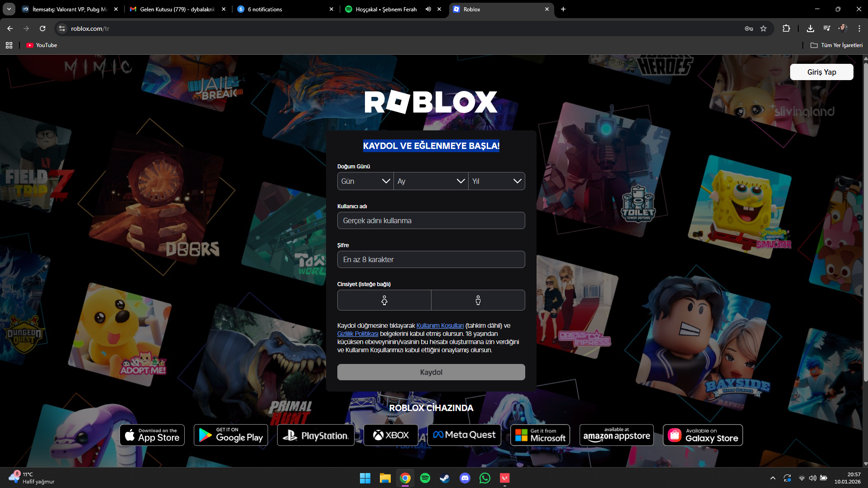
Task: Launch File Explorer from the taskbar
Action: click(x=385, y=478)
